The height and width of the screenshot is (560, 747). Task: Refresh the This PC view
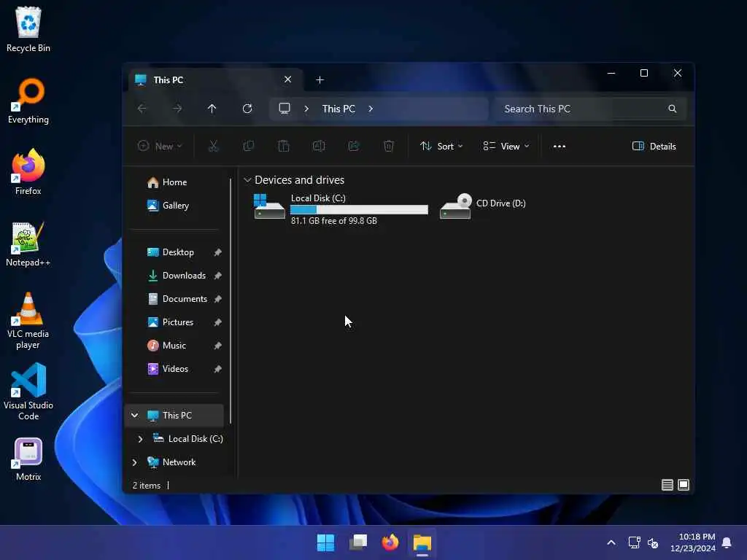[247, 109]
